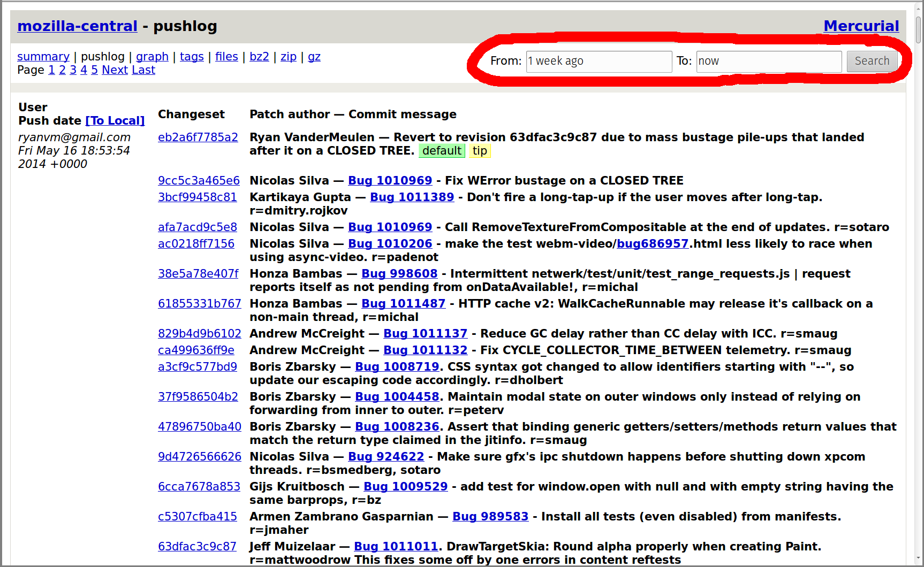Jump to the Last page
Image resolution: width=924 pixels, height=567 pixels.
point(143,70)
